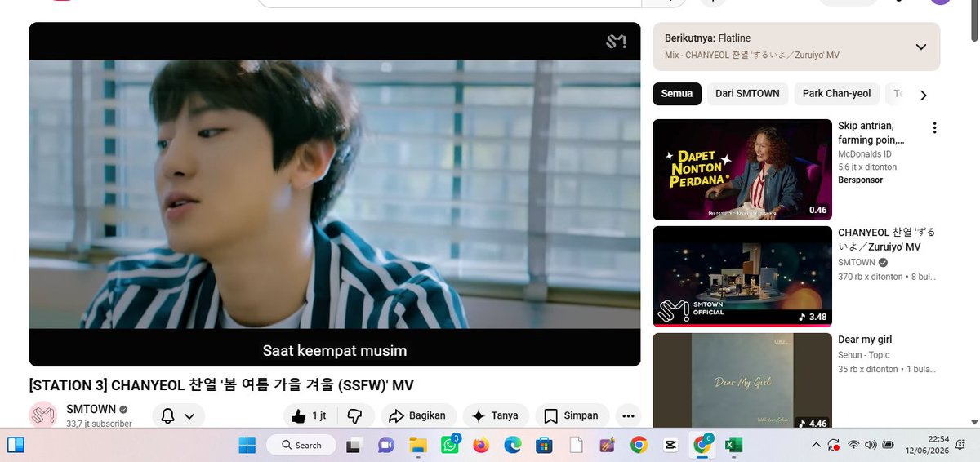Screen dimensions: 980x462
Task: Open CHANYEOL Zuruiyo MV thumbnail
Action: [742, 277]
